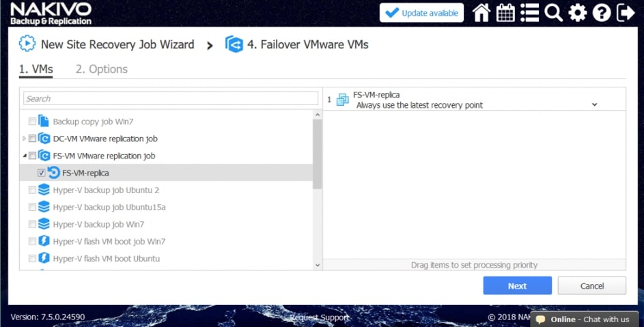The width and height of the screenshot is (644, 327).
Task: Toggle Hyper-V flash VM boot Ubuntu checkbox
Action: point(32,259)
